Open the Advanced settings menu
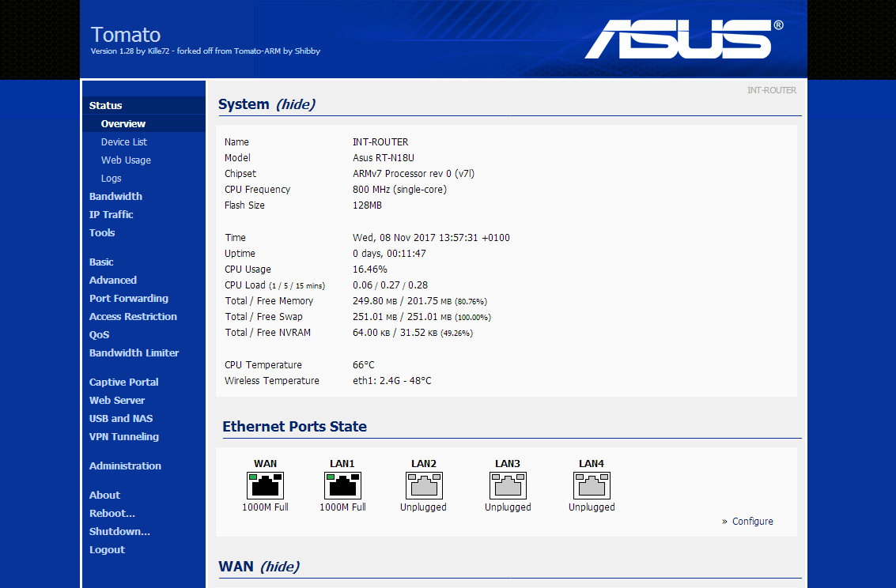The image size is (896, 588). click(x=112, y=281)
